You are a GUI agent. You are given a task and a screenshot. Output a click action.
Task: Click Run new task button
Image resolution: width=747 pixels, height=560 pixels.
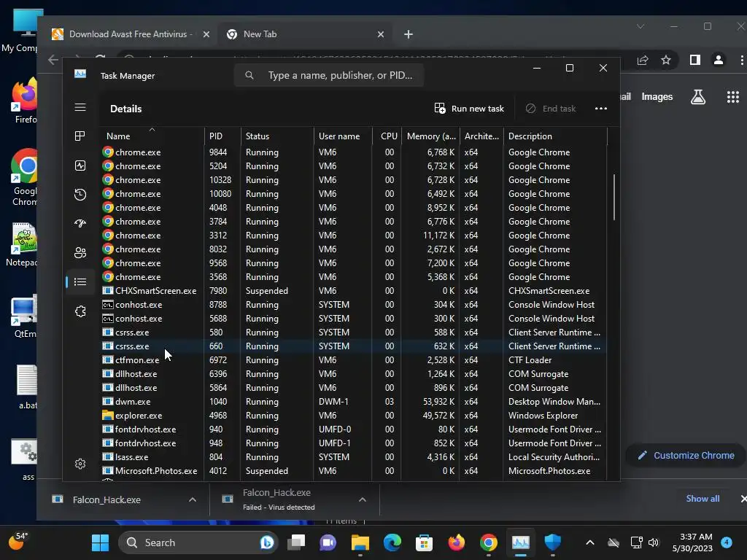pos(469,109)
